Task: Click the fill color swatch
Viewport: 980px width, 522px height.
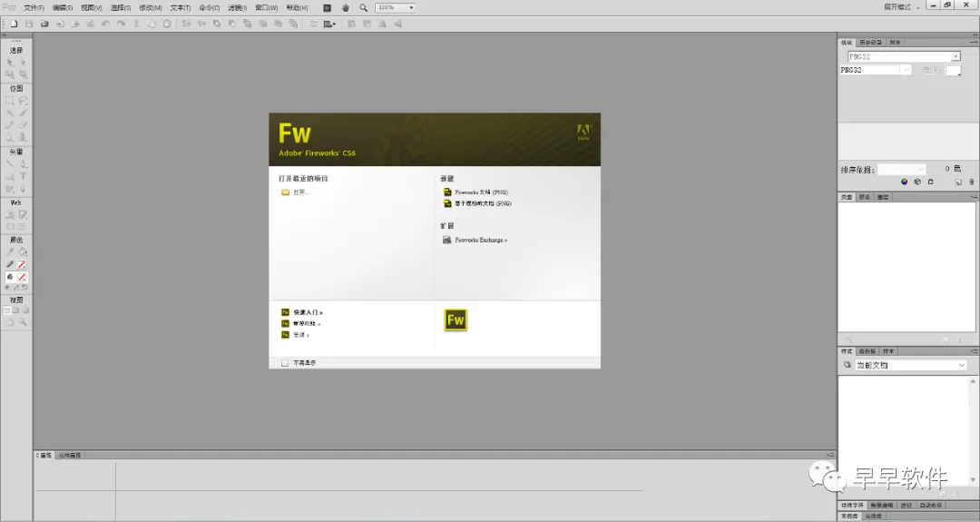Action: coord(22,277)
